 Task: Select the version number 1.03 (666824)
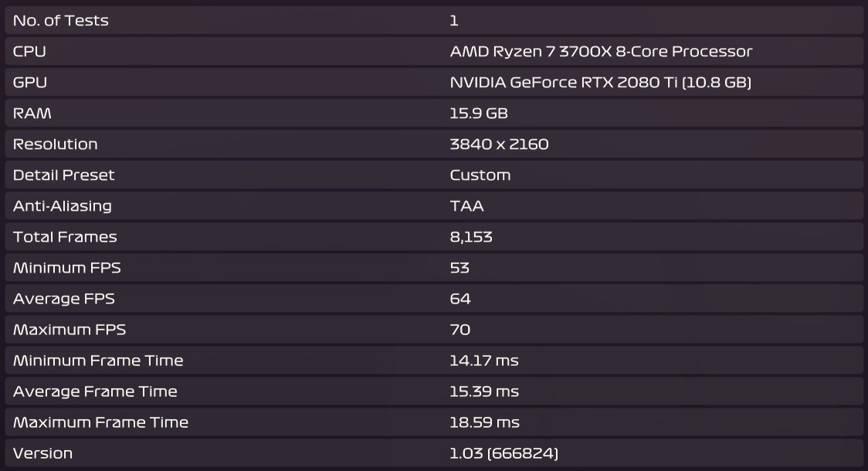(x=504, y=453)
